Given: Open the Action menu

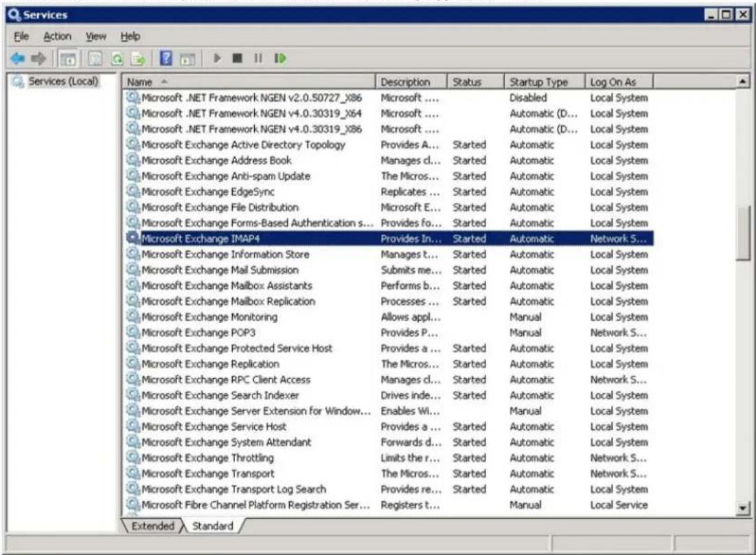Looking at the screenshot, I should pos(57,36).
